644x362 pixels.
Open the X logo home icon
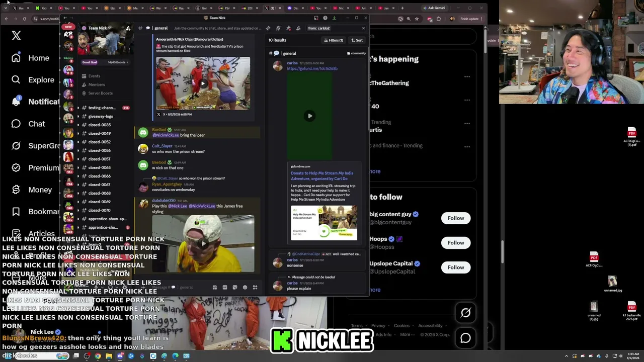click(16, 36)
